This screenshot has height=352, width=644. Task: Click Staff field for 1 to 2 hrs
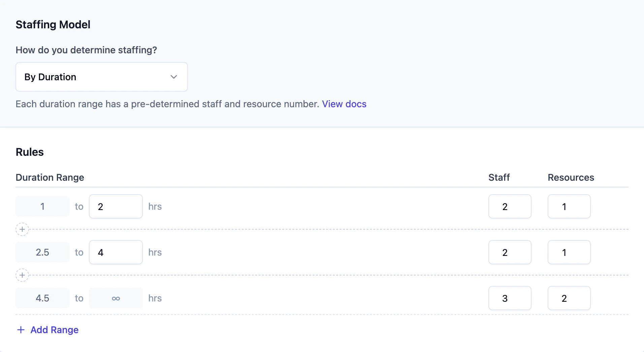point(510,206)
